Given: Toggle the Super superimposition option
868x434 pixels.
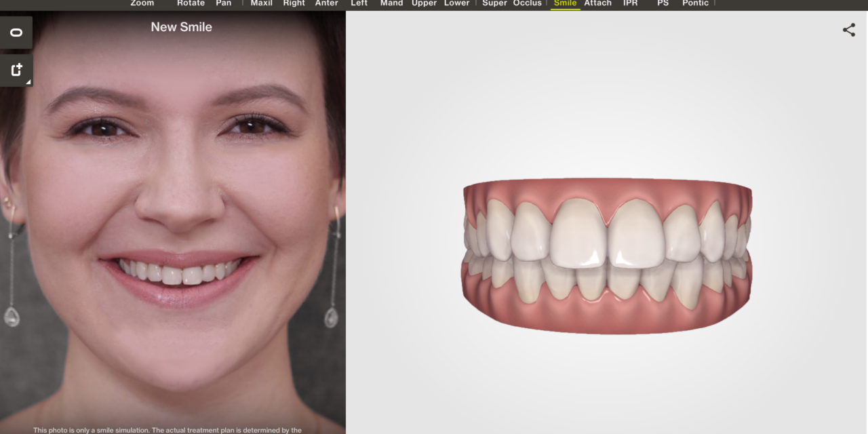Looking at the screenshot, I should pos(494,3).
